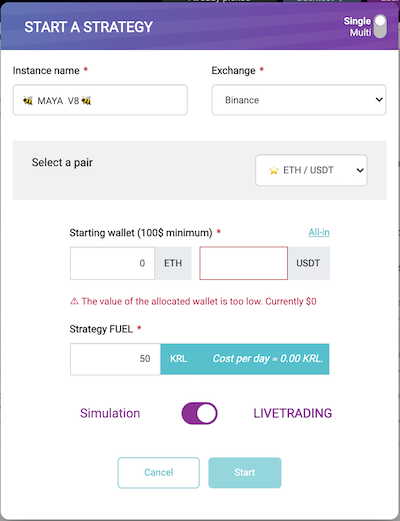Click the bee emoji before MAYA V8
400x521 pixels.
coord(28,100)
